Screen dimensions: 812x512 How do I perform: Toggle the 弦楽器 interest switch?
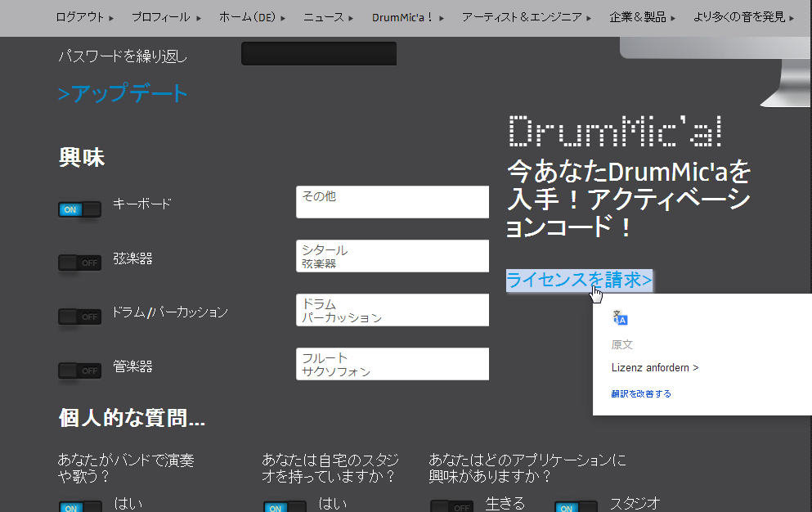pos(80,263)
